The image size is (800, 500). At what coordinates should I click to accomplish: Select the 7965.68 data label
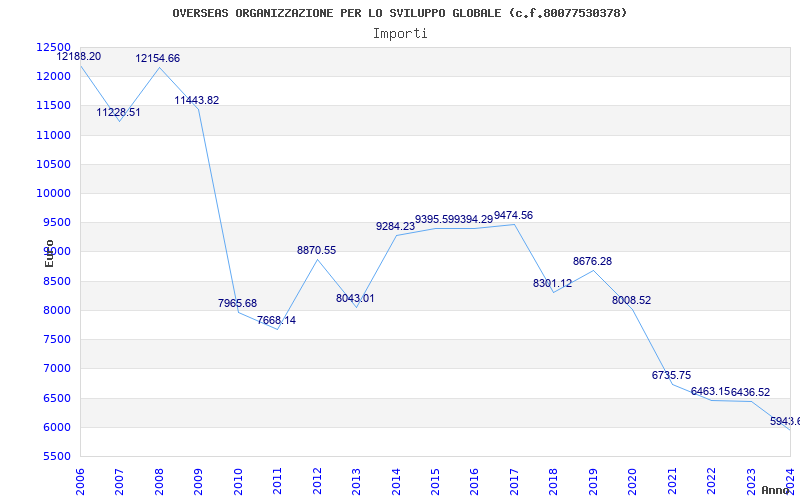coord(237,303)
